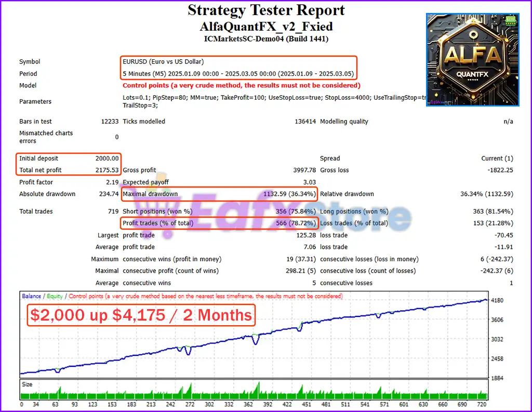
Task: Click Short positions value '356 (75.84%)'
Action: click(296, 211)
